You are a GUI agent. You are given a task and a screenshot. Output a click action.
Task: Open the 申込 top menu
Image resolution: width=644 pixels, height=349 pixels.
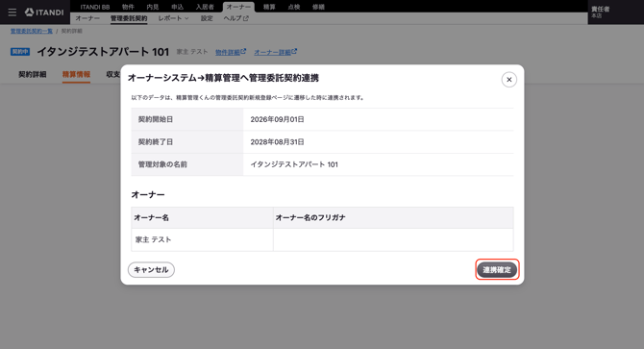tap(178, 7)
